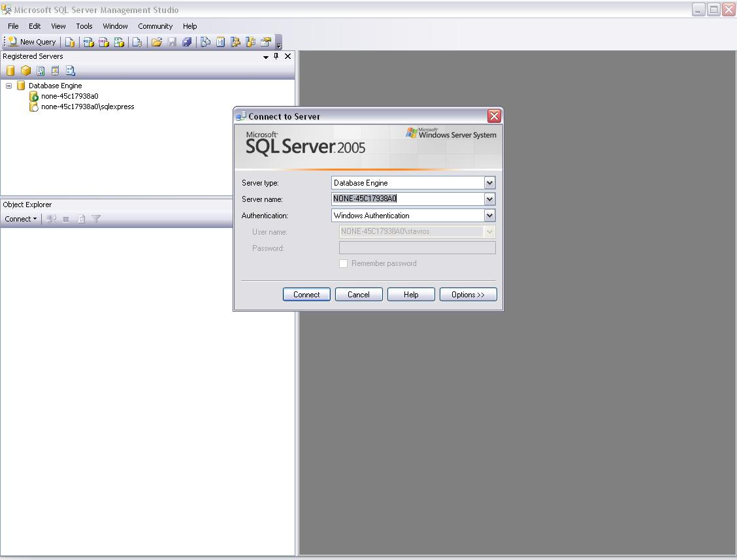The image size is (737, 560).
Task: Open Registered Servers window position dropdown
Action: click(x=265, y=56)
